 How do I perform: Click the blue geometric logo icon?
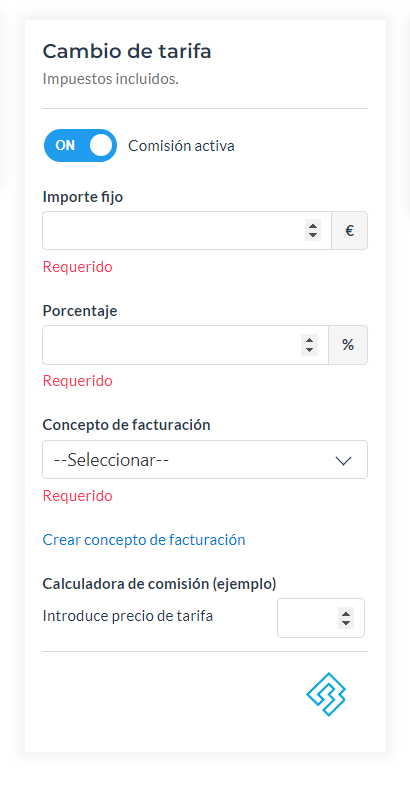click(326, 694)
